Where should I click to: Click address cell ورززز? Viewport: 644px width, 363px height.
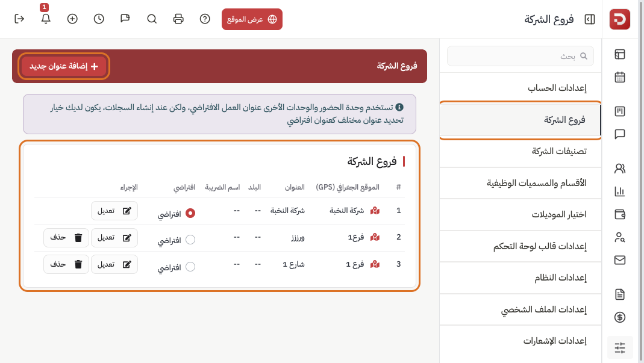click(298, 238)
